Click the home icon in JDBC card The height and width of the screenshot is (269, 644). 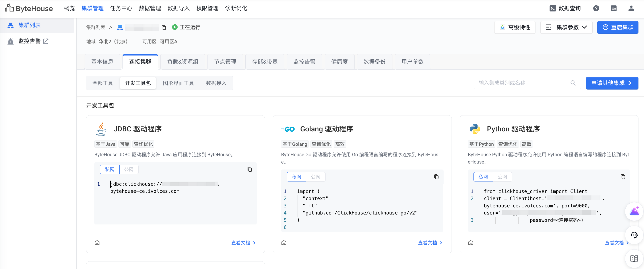click(x=97, y=242)
